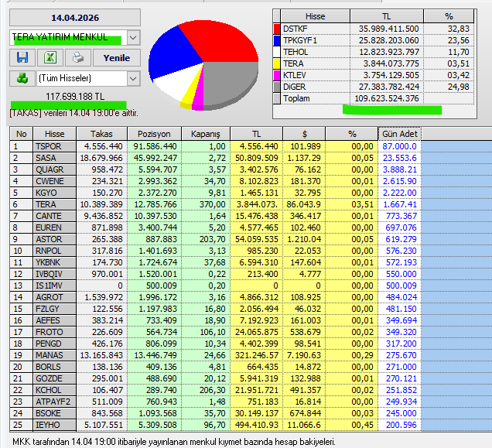Viewport: 492px width, 448px height.
Task: Select the GOZDE stock cell
Action: point(55,379)
